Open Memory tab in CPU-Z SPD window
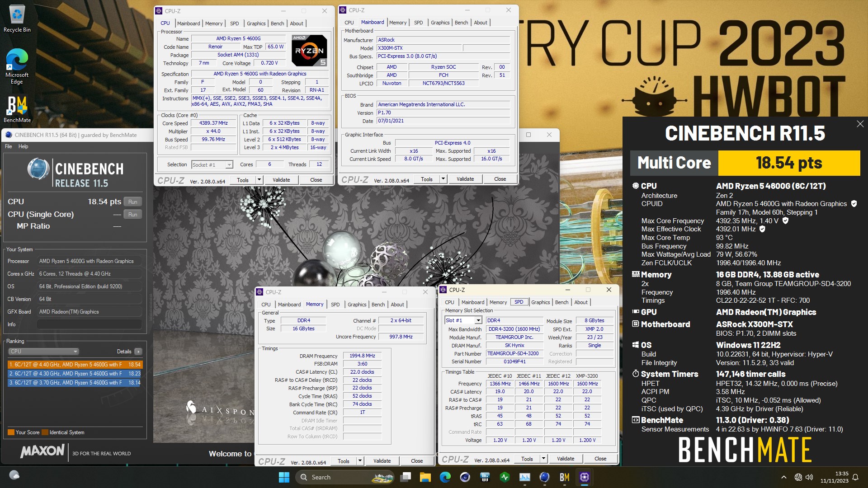This screenshot has width=868, height=488. point(498,302)
